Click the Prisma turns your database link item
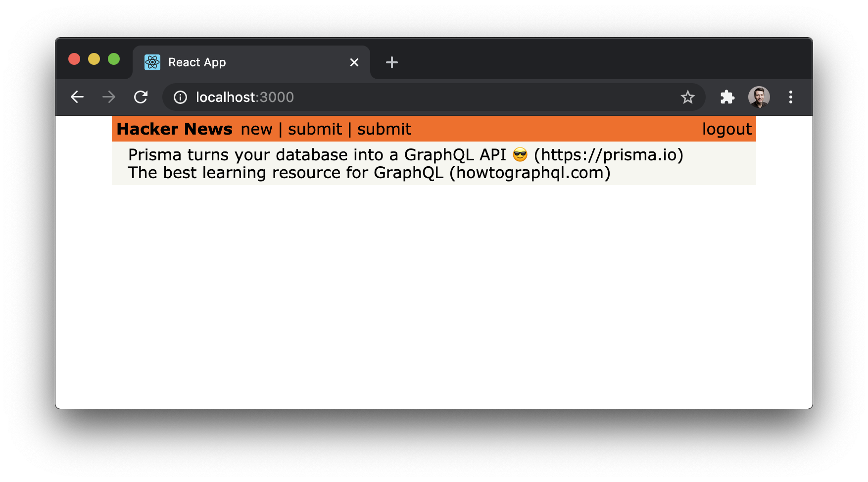 (405, 155)
